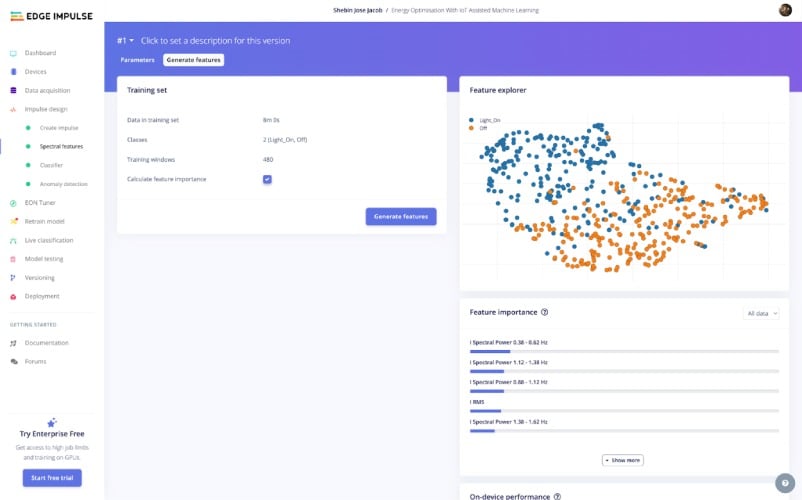The image size is (802, 500).
Task: Click Spectral Power 0.88 - 1.12 Hz label
Action: coord(508,382)
